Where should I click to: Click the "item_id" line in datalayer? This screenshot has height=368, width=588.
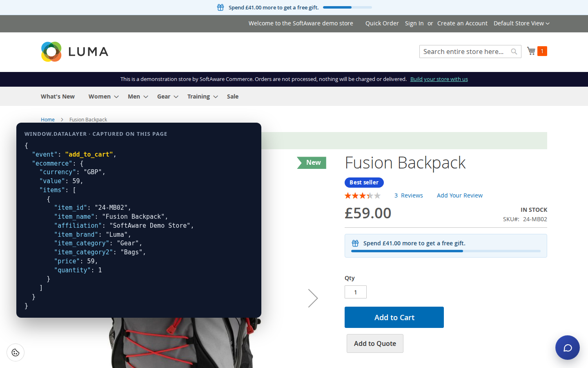[x=93, y=208]
